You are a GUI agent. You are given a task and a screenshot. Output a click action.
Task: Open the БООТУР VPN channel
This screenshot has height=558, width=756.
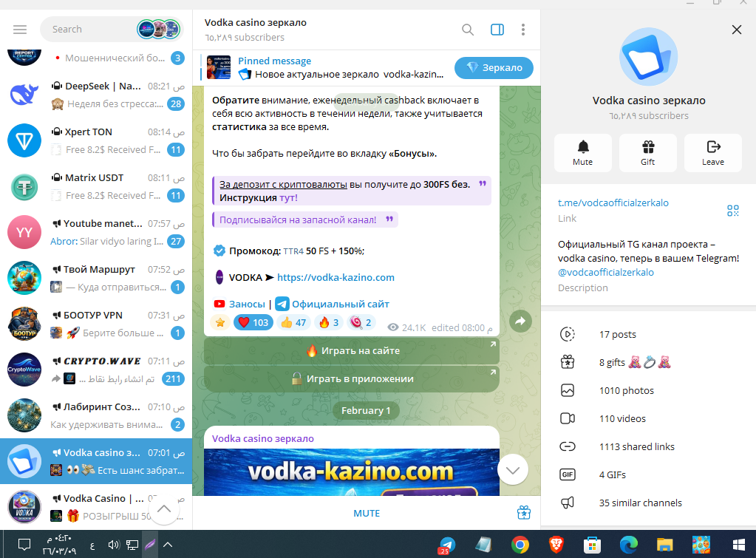pyautogui.click(x=96, y=324)
